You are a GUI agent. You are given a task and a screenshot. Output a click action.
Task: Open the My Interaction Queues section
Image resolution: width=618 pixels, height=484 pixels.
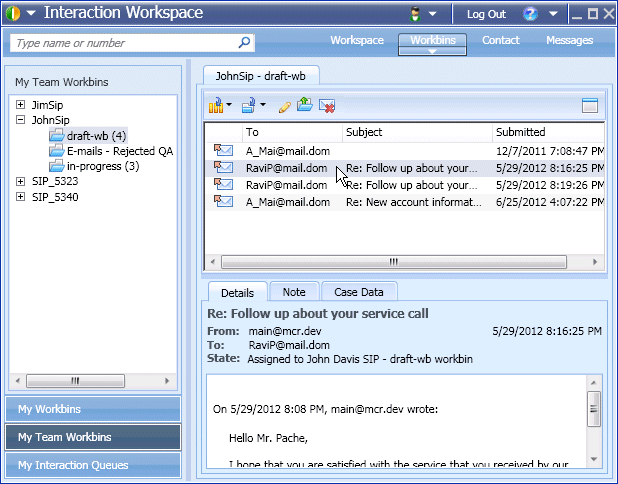coord(94,465)
